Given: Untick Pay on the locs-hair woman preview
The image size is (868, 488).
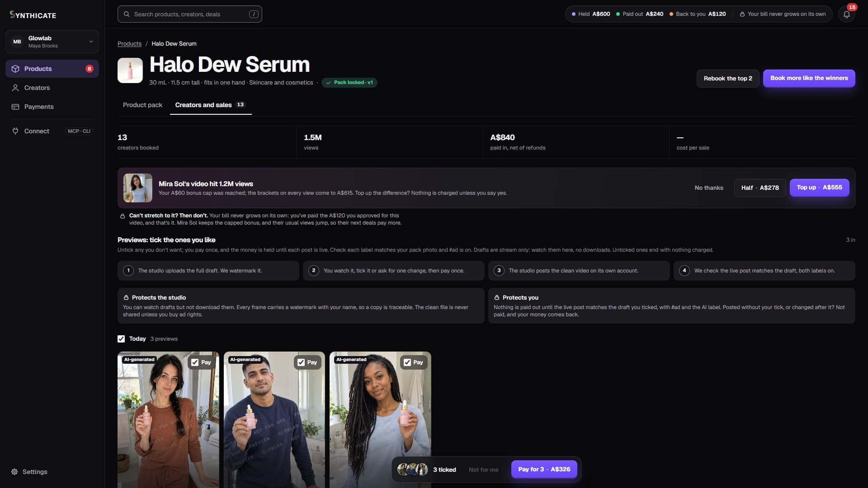Looking at the screenshot, I should [407, 362].
